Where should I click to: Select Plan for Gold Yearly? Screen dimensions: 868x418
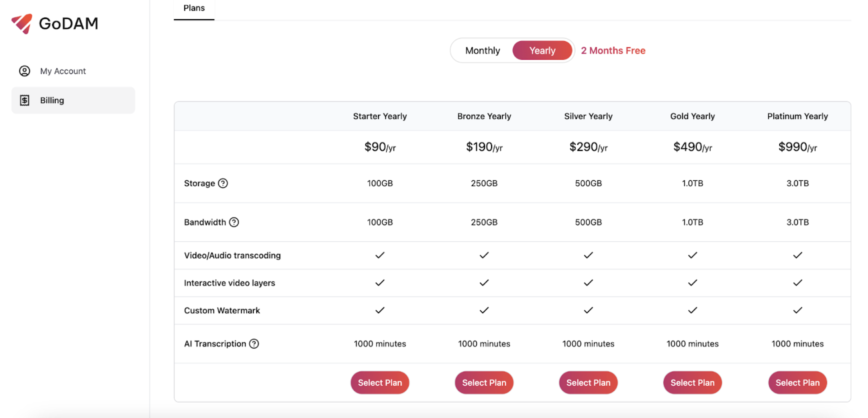click(x=692, y=382)
